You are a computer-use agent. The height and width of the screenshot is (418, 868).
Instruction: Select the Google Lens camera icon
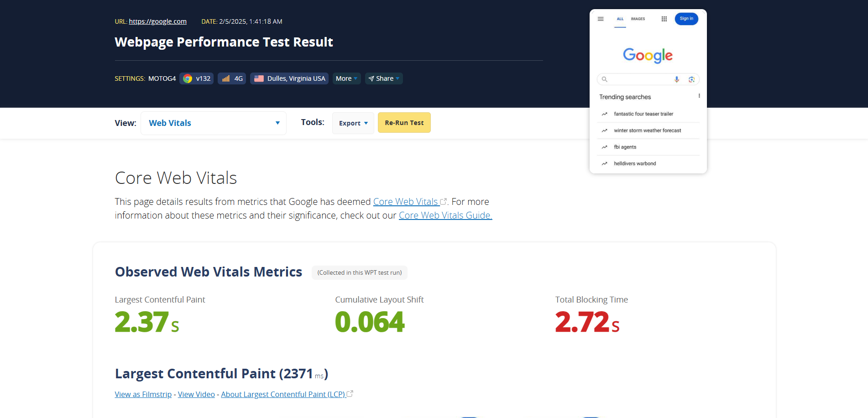coord(692,79)
